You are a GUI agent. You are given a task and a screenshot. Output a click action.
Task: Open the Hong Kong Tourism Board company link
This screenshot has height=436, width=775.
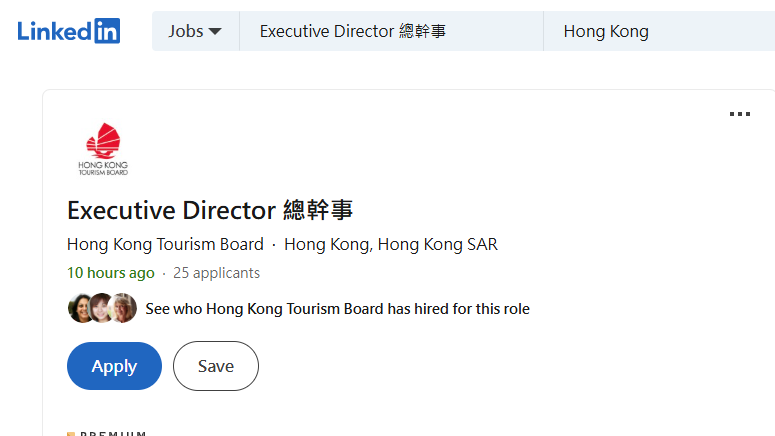(x=165, y=244)
